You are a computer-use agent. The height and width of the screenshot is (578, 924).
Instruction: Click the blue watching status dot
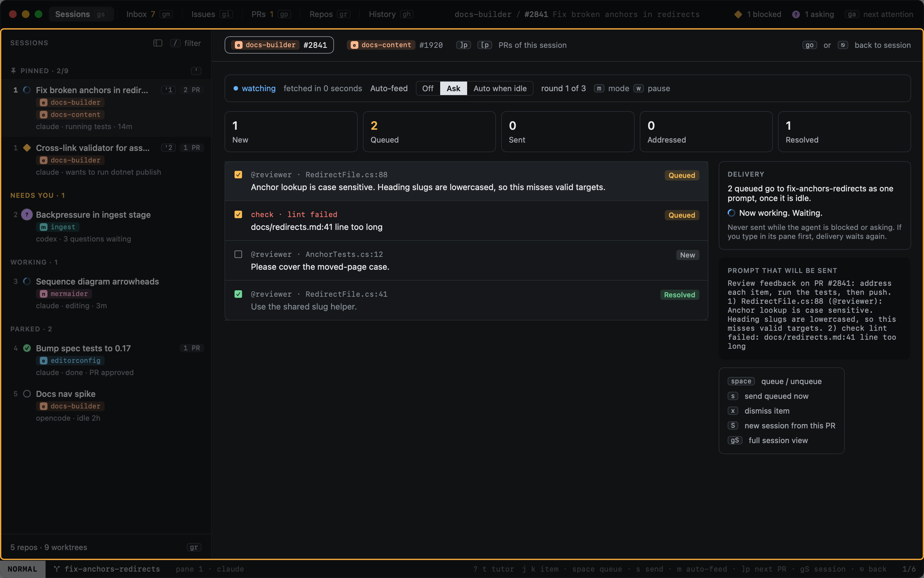coord(235,88)
